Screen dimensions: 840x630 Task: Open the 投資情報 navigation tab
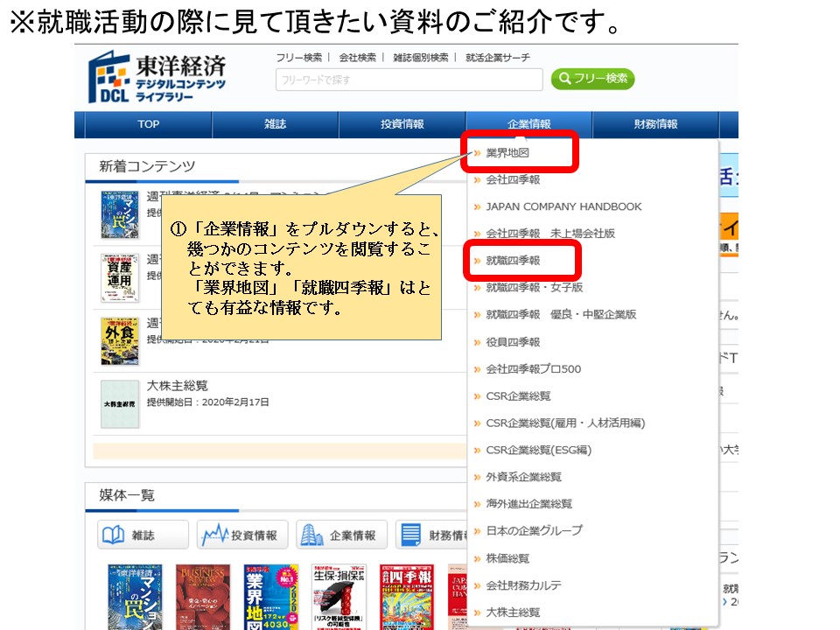[x=402, y=124]
